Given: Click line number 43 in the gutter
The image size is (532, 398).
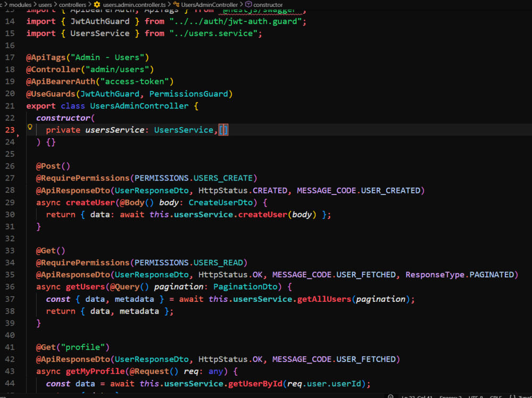Looking at the screenshot, I should pos(10,371).
